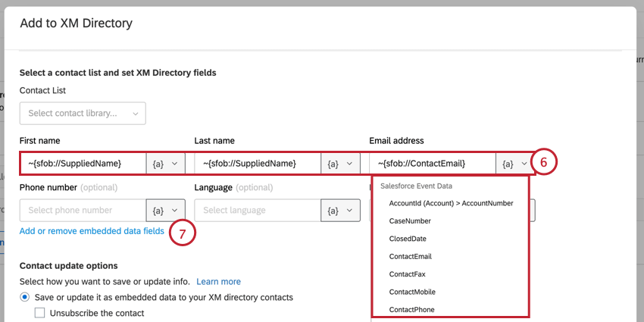The height and width of the screenshot is (322, 644).
Task: Click 'Add or remove embedded data fields' link
Action: (x=92, y=231)
